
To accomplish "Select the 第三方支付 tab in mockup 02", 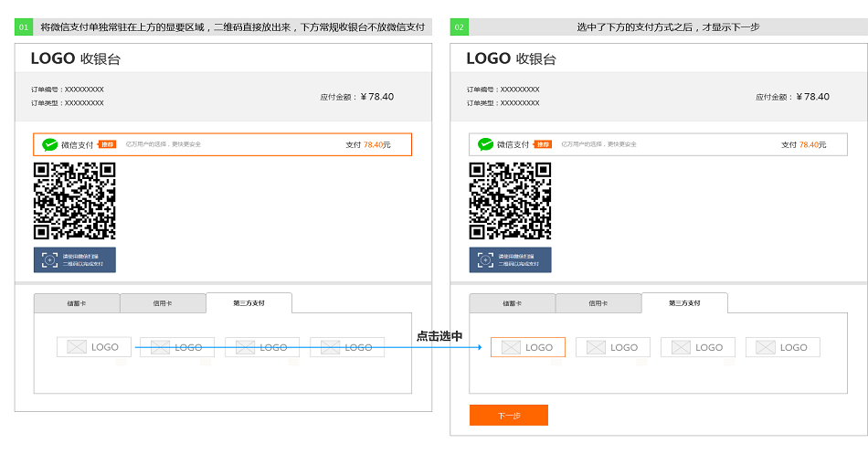I will 684,303.
